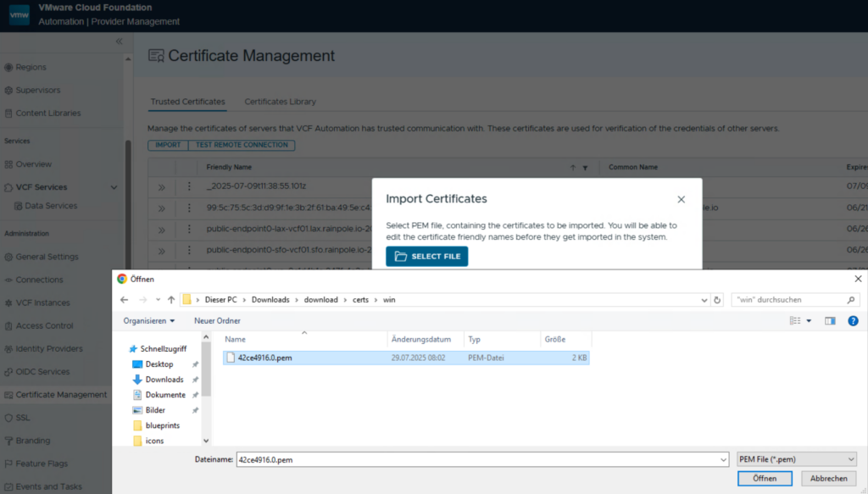The image size is (868, 494).
Task: Expand view options dropdown arrow
Action: 810,321
